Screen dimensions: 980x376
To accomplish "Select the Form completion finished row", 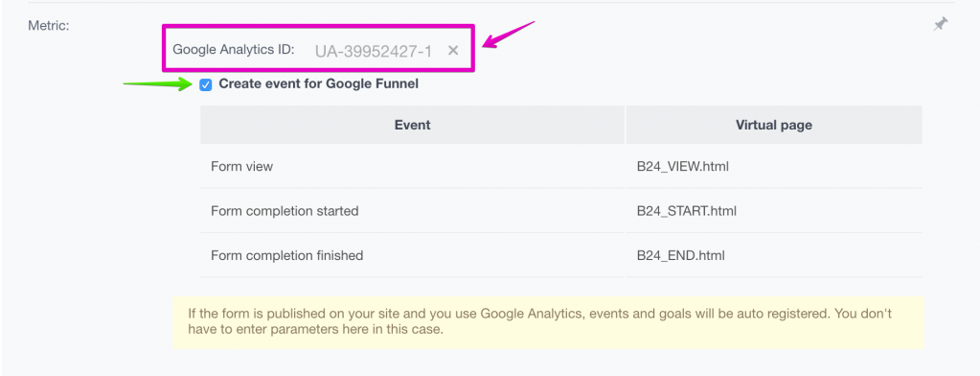I will (x=560, y=255).
